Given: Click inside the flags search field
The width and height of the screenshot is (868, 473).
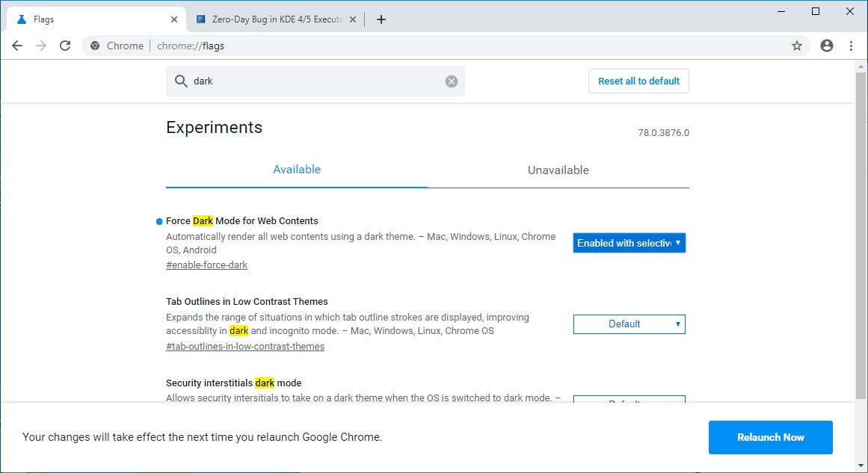Looking at the screenshot, I should [314, 81].
